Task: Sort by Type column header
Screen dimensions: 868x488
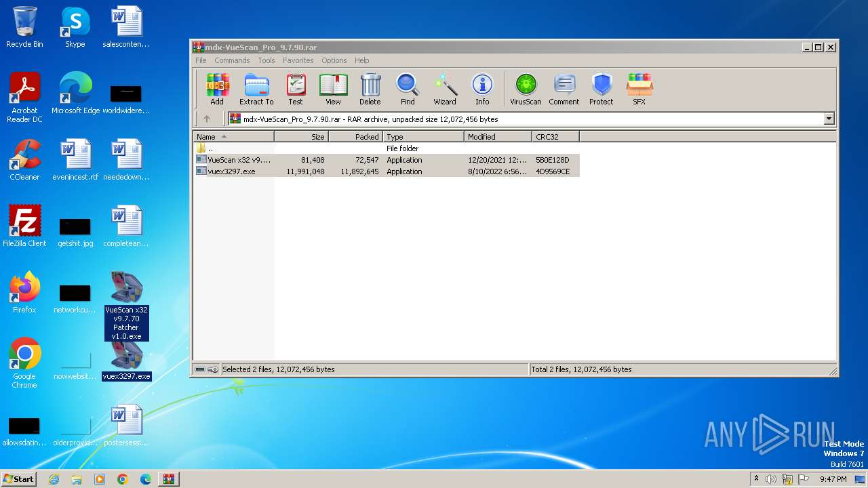Action: click(x=424, y=136)
